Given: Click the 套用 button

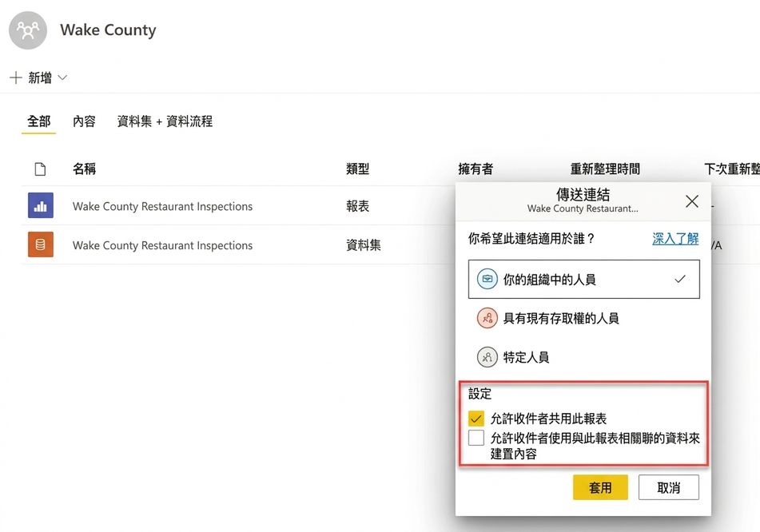Looking at the screenshot, I should [600, 487].
